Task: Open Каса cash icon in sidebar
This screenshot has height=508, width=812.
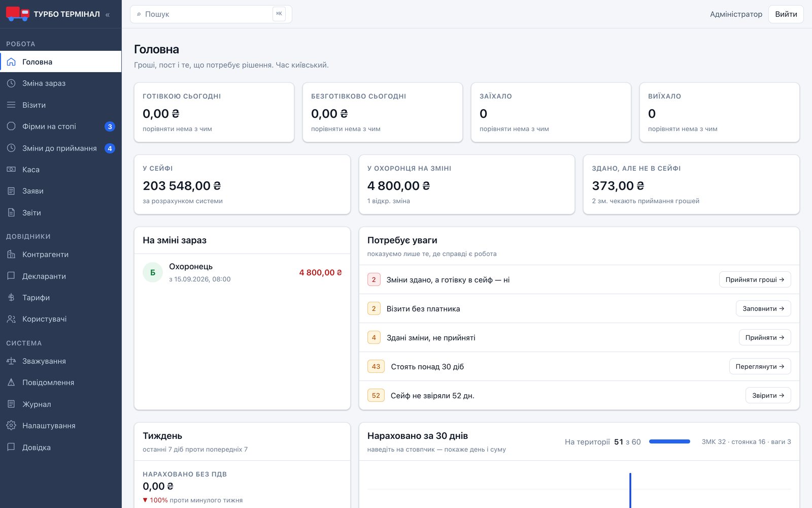Action: (x=11, y=170)
